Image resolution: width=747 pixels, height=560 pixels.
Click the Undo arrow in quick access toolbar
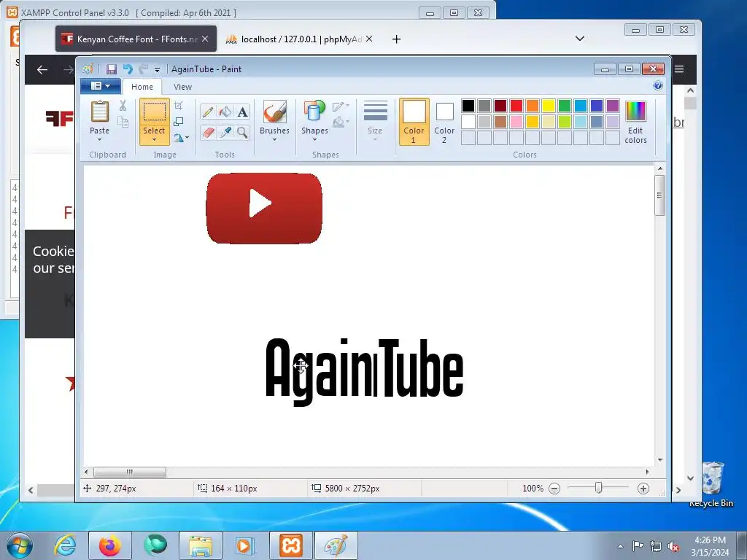[x=127, y=69]
